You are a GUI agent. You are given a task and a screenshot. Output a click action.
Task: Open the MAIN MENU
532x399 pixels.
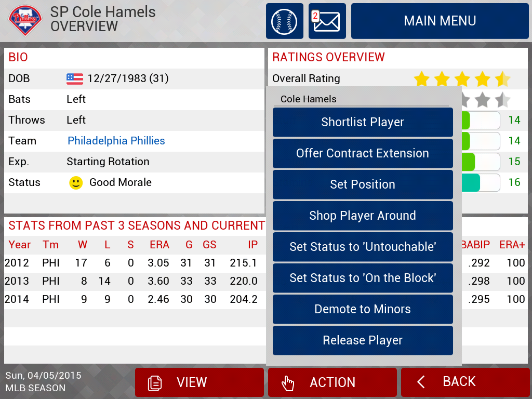click(x=440, y=21)
